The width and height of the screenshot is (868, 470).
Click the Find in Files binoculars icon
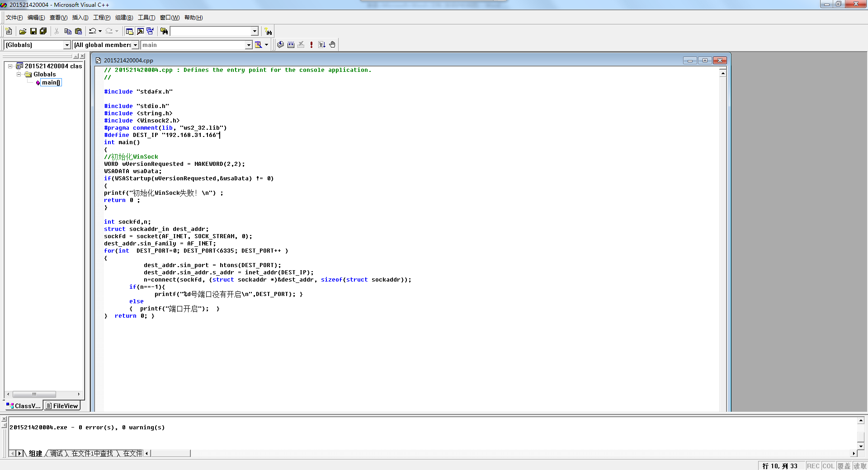pyautogui.click(x=164, y=31)
